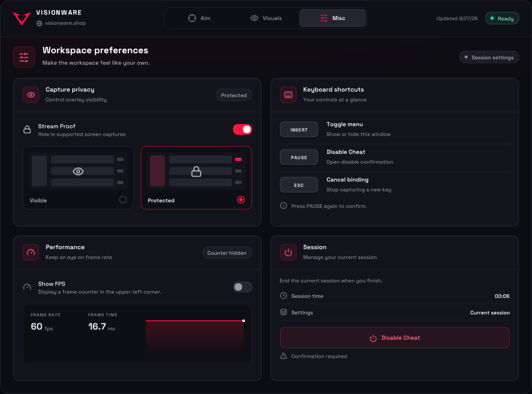
Task: Click the Show FPS speedometer icon
Action: point(27,287)
